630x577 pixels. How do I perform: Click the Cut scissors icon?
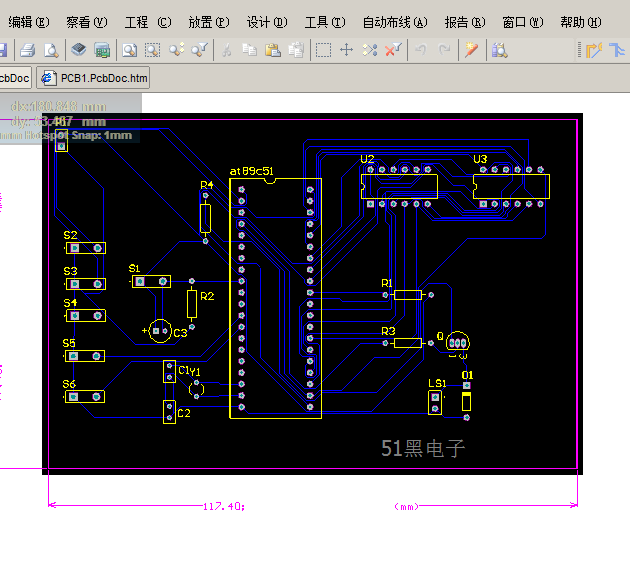tap(227, 50)
